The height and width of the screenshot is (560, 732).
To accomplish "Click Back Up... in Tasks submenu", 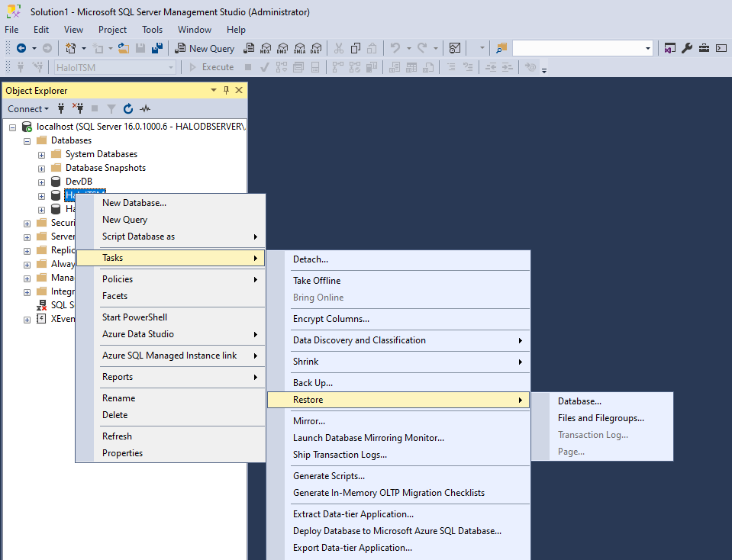I will pyautogui.click(x=398, y=383).
